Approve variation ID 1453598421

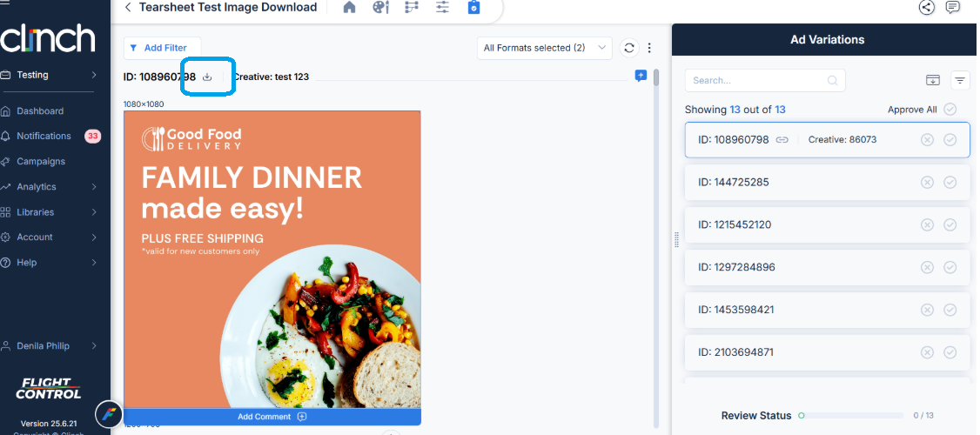click(950, 310)
